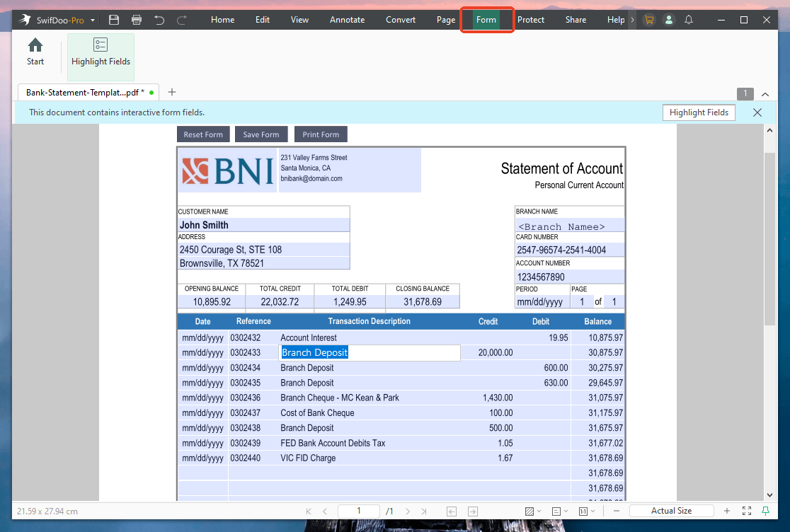The image size is (790, 532).
Task: Open the SwifDoo-Pro application menu dropdown
Action: coord(93,20)
